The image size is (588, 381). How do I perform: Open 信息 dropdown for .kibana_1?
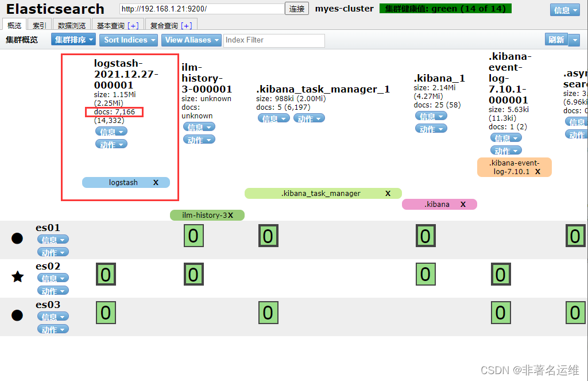(x=431, y=116)
